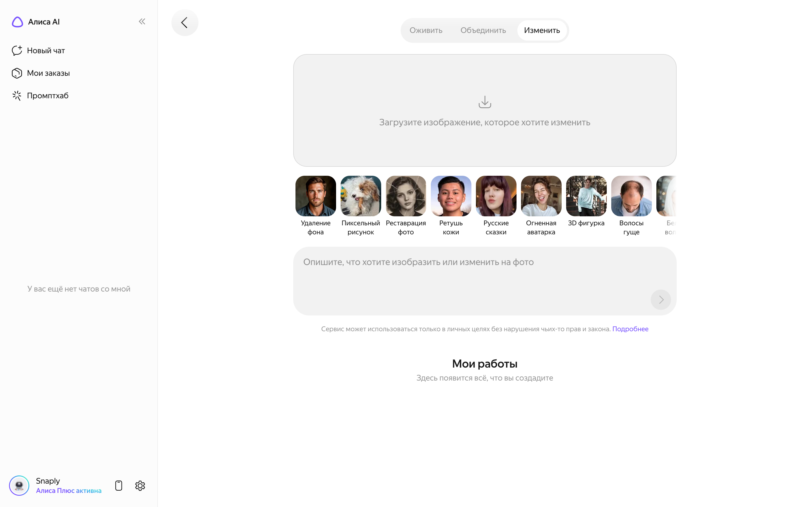The width and height of the screenshot is (812, 507).
Task: Select the Изменить tab
Action: (542, 30)
